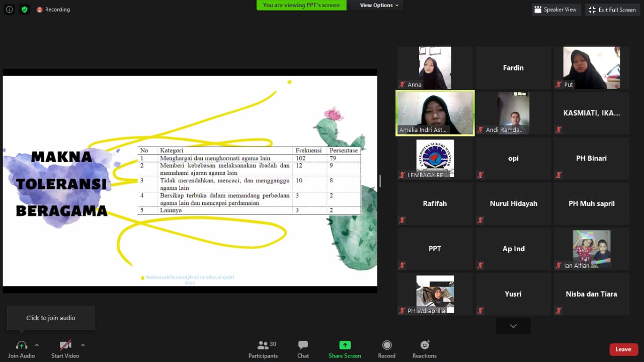Expand the View Options dropdown
Viewport: 644px width, 362px height.
379,5
